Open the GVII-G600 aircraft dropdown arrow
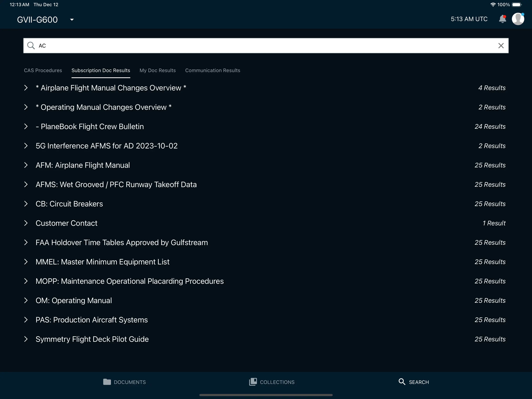 (72, 20)
